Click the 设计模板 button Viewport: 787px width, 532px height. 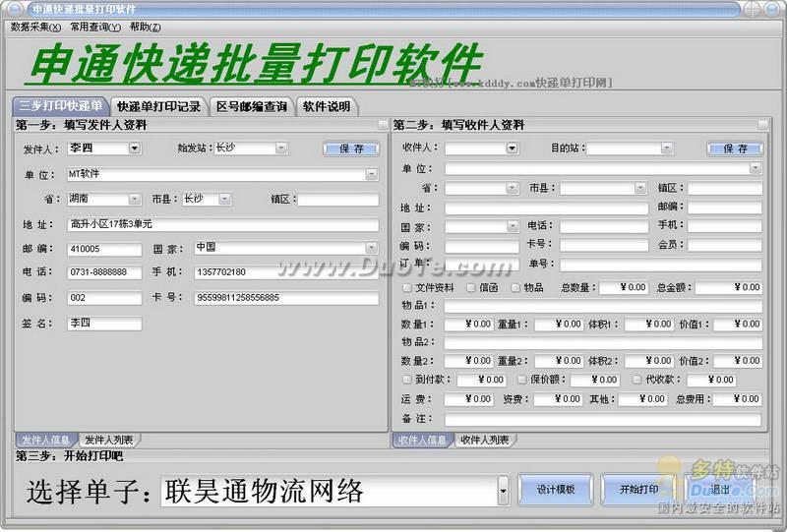coord(556,490)
